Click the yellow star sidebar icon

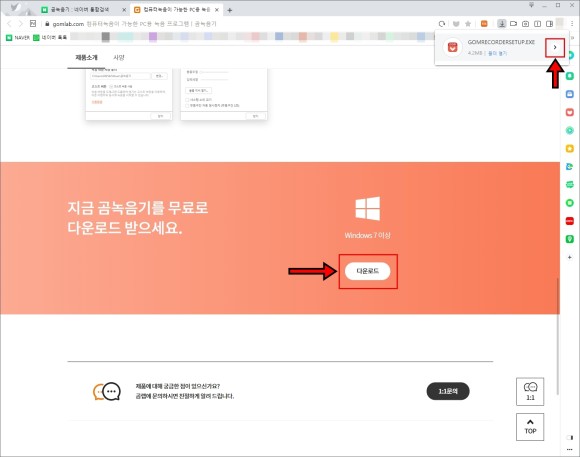click(570, 148)
